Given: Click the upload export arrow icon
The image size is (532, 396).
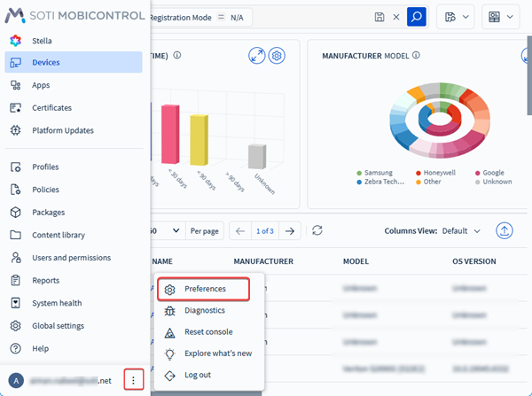Looking at the screenshot, I should [505, 230].
